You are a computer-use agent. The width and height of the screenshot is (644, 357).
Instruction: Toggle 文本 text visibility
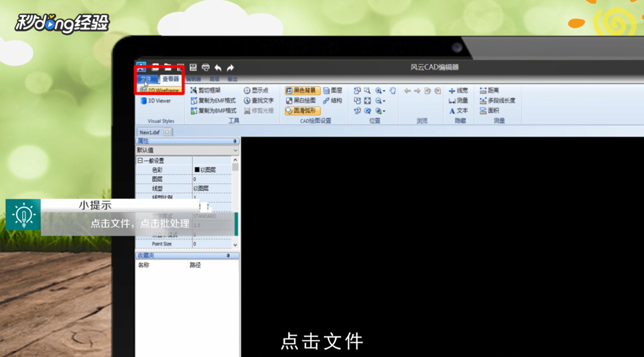click(x=458, y=111)
